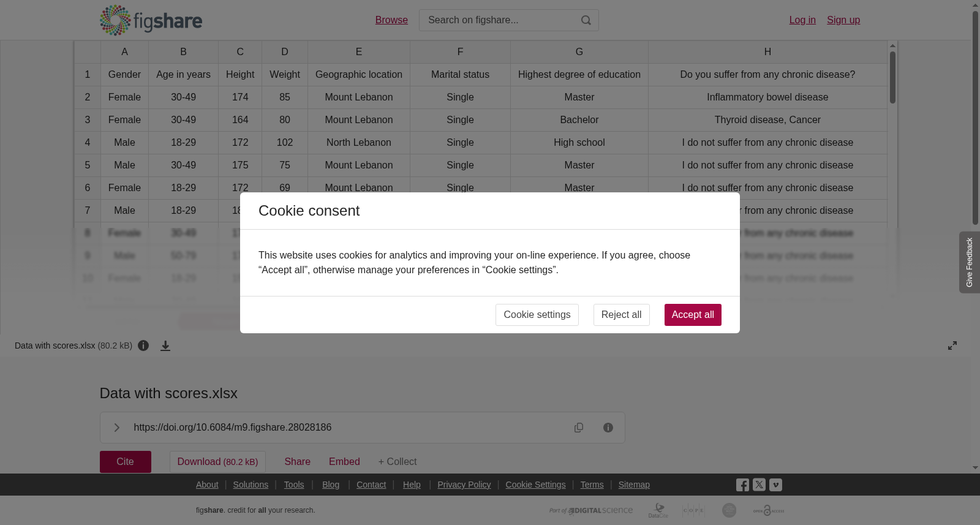
Task: Visit the Solutions footer link
Action: coord(251,485)
